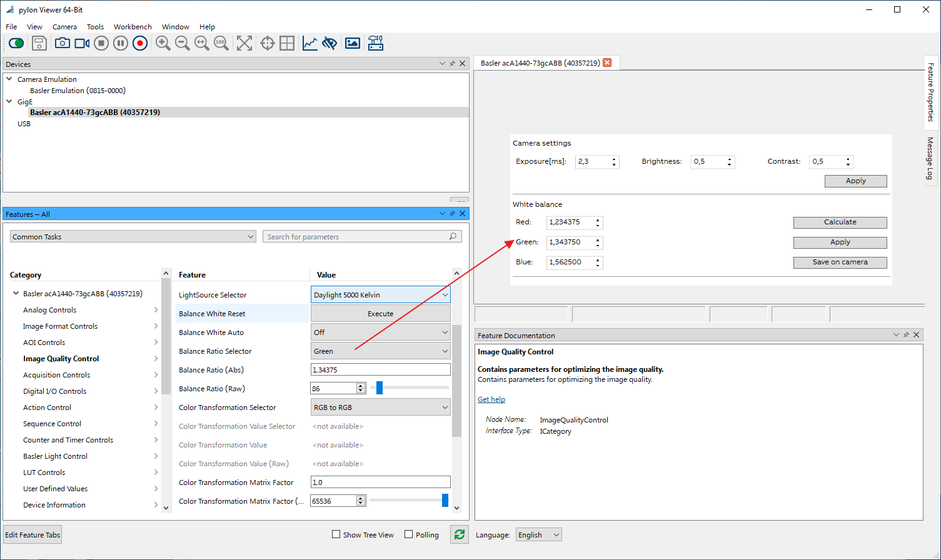Open Balance White Auto dropdown
941x560 pixels.
pos(381,332)
